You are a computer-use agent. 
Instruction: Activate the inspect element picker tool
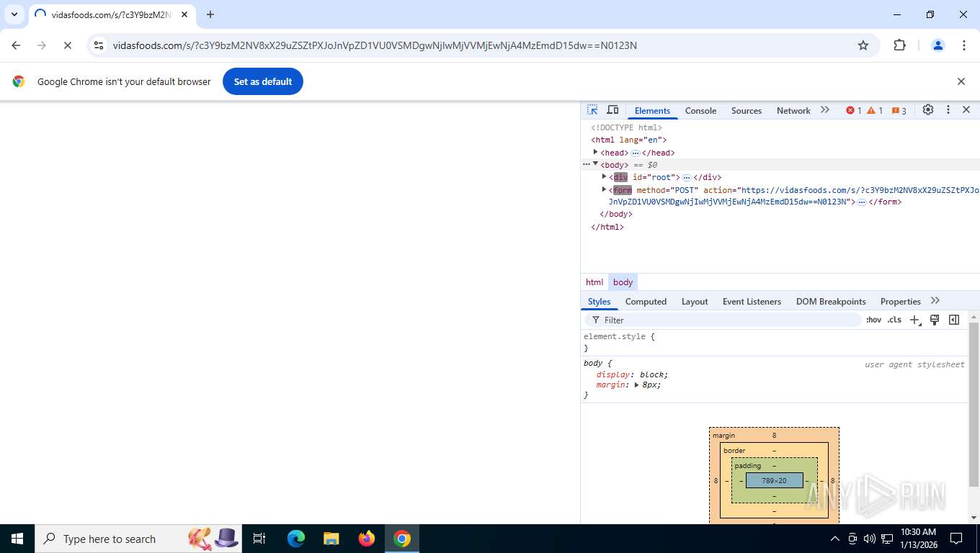click(592, 110)
